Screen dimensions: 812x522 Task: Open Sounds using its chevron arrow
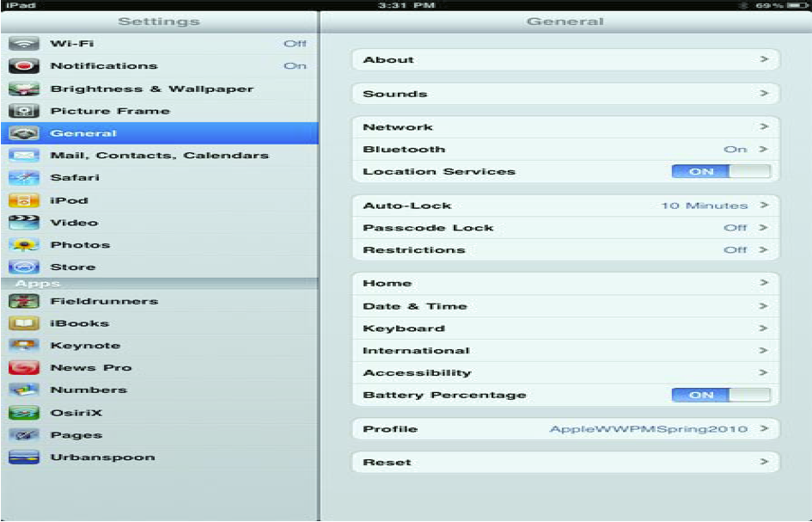coord(764,94)
